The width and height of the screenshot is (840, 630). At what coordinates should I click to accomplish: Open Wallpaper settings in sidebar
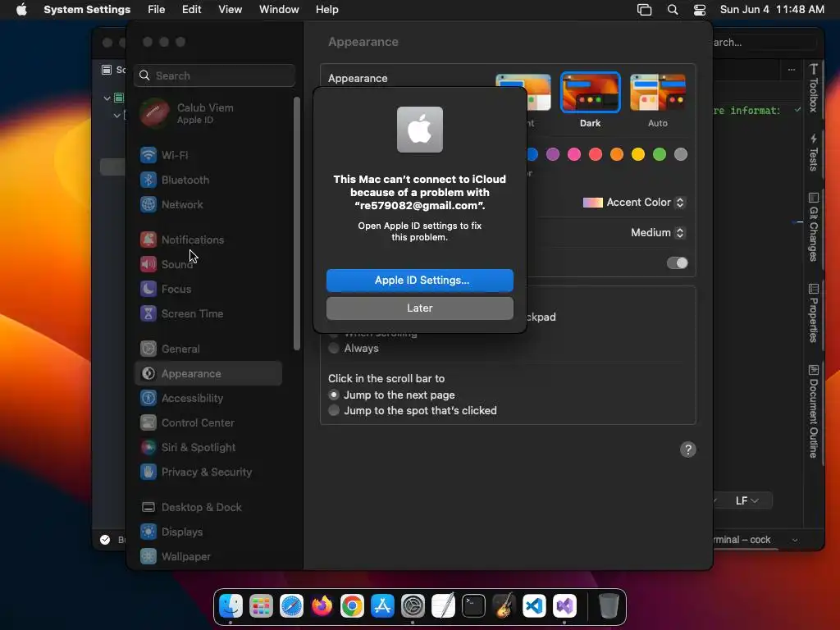208,557
